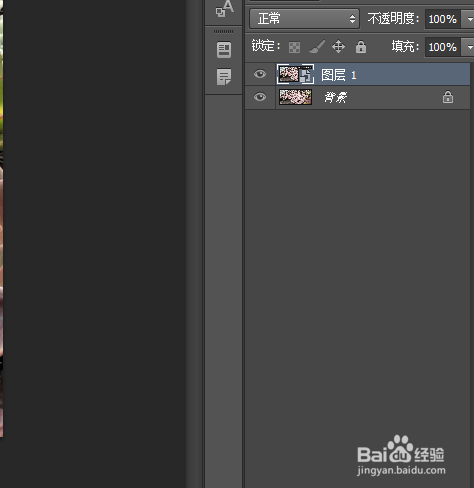The width and height of the screenshot is (474, 488).
Task: Toggle lock image pixels brush icon
Action: click(317, 47)
